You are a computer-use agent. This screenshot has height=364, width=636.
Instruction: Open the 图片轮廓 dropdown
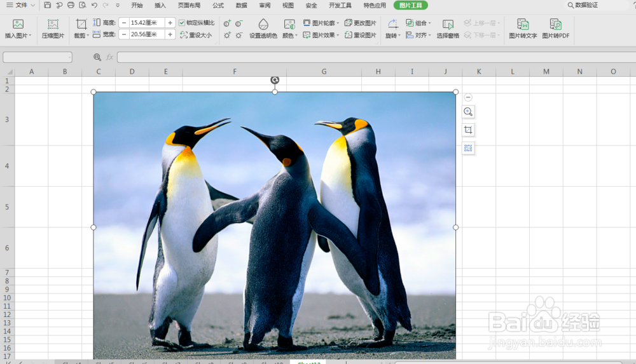tap(321, 23)
